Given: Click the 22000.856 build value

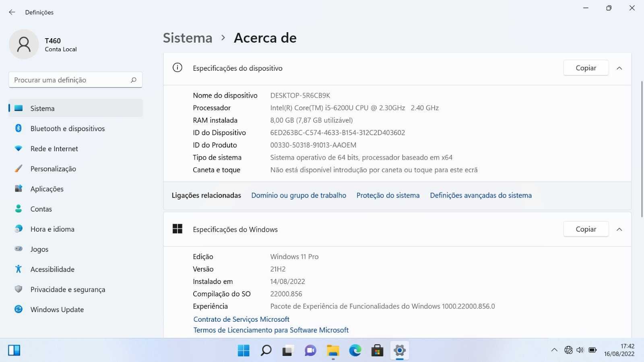Looking at the screenshot, I should coord(286,294).
